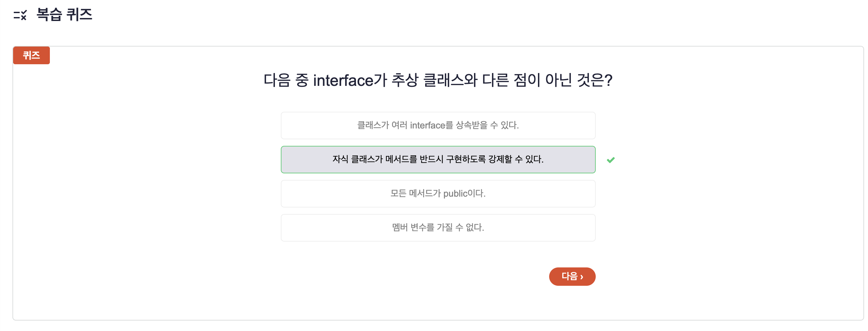
Task: Click the word interface in the first option
Action: pyautogui.click(x=427, y=125)
